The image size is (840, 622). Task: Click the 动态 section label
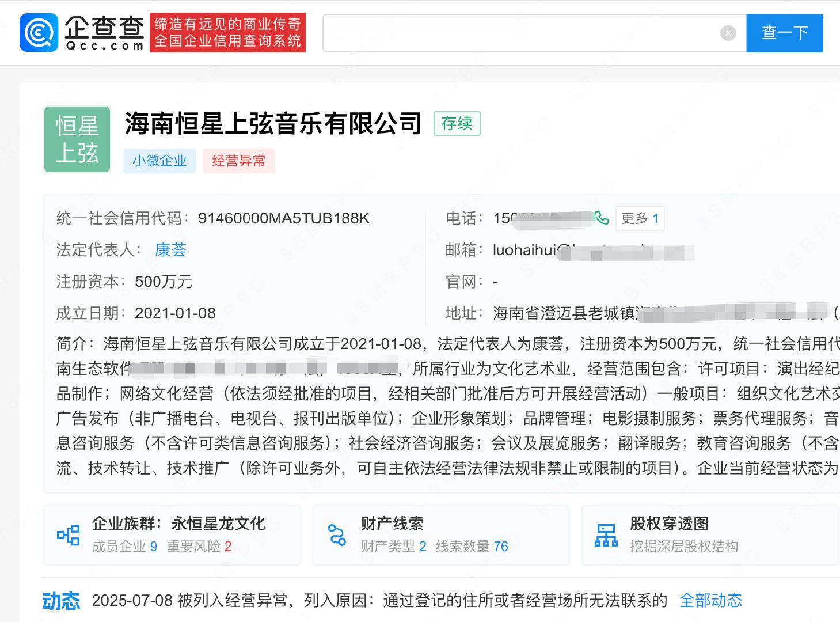pos(61,601)
